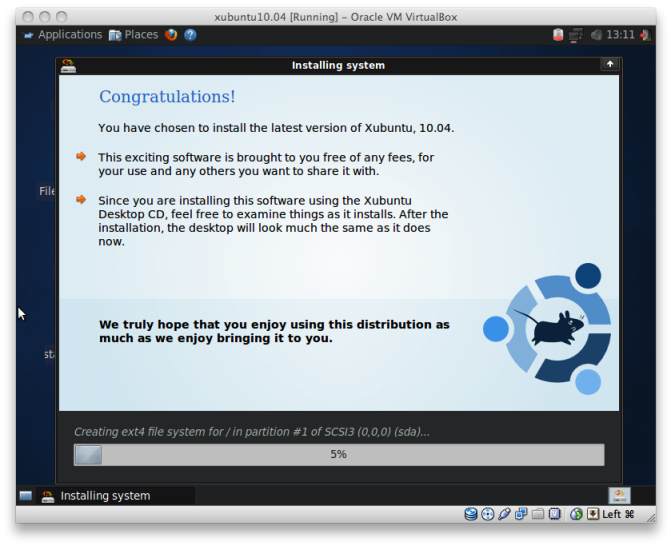Click the Show Desktop icon in bottom panel
Viewport: 671px width, 546px height.
point(26,496)
